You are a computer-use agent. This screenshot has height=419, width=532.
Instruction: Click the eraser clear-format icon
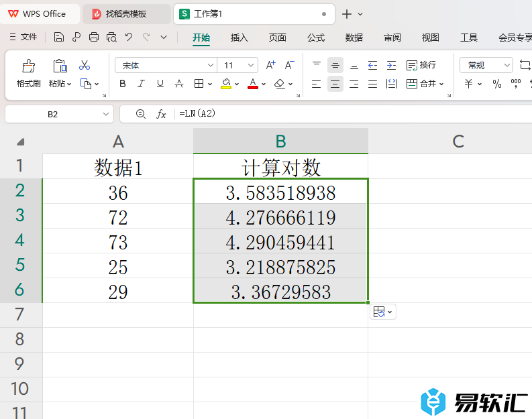pos(280,84)
